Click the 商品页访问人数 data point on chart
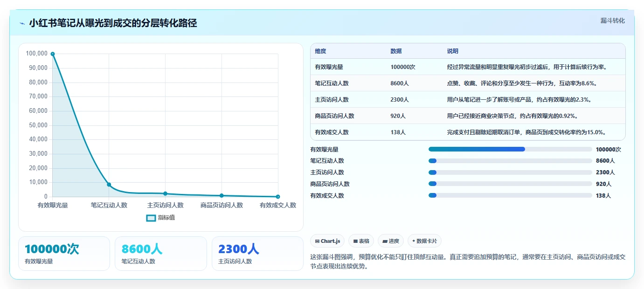This screenshot has width=644, height=289. click(222, 195)
